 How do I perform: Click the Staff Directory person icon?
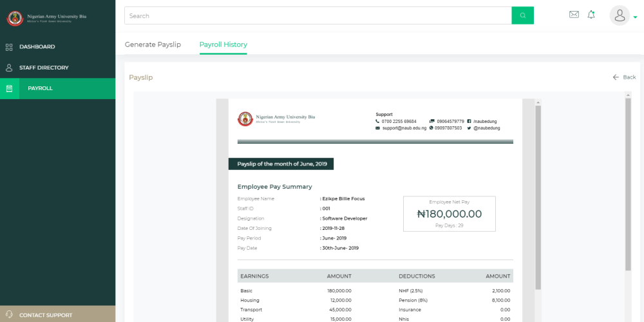[x=9, y=68]
